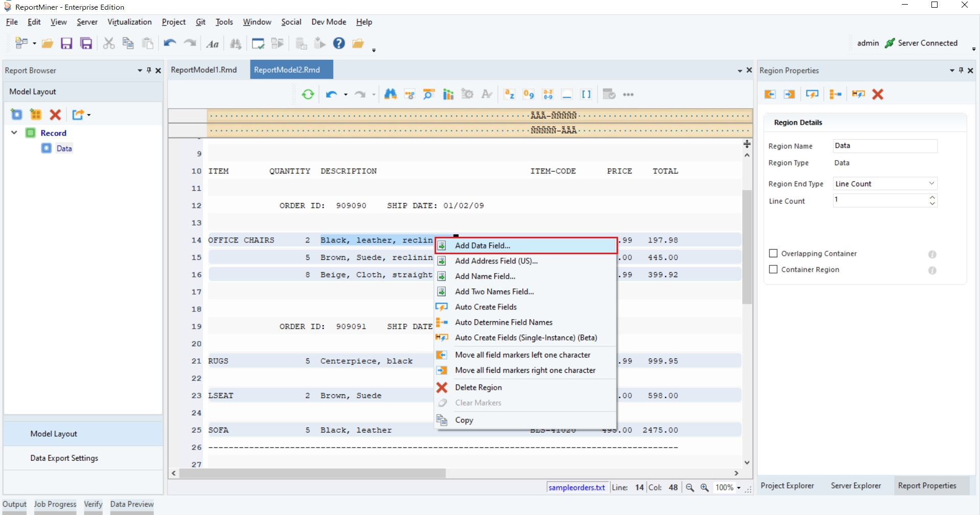Click the zoom out magnifier icon in status bar

(690, 488)
